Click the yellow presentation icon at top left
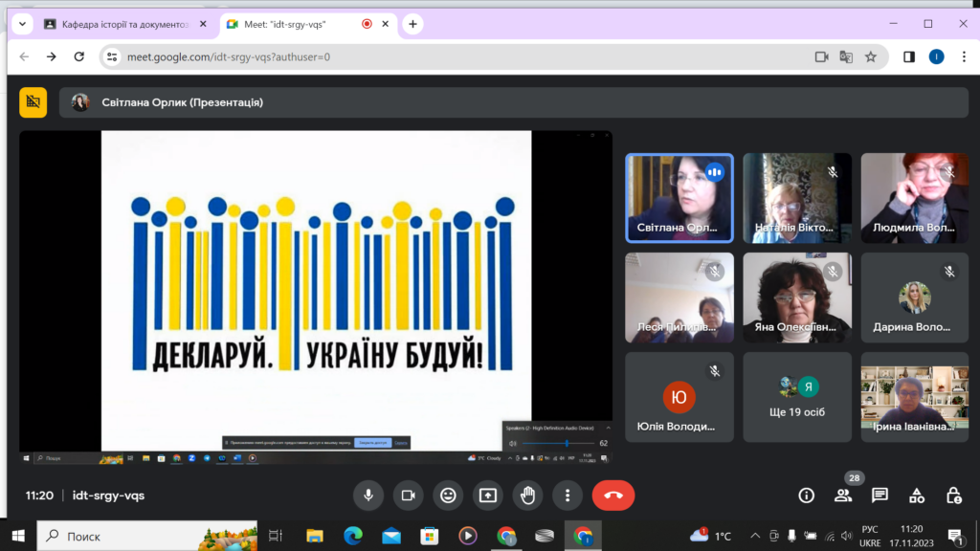This screenshot has width=980, height=551. click(33, 102)
